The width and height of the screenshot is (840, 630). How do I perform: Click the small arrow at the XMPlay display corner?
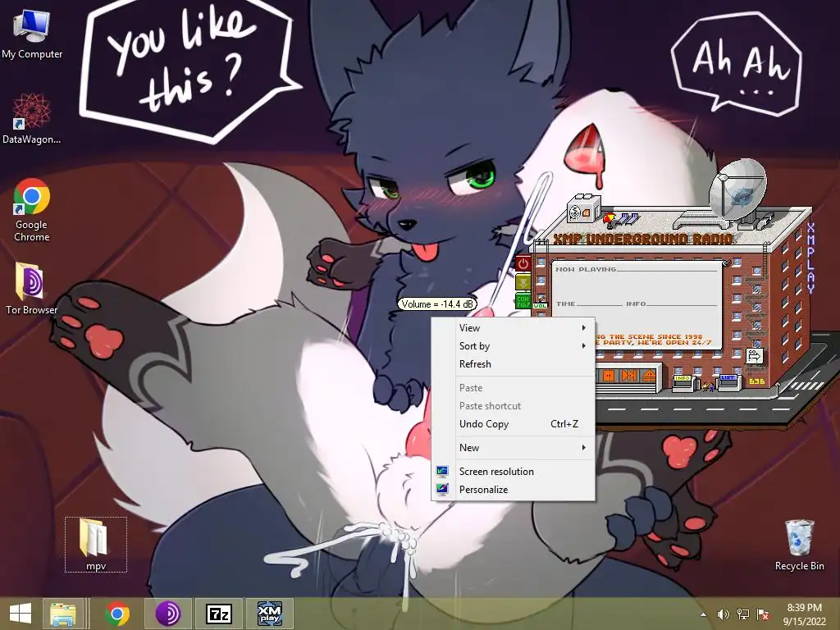pyautogui.click(x=726, y=262)
